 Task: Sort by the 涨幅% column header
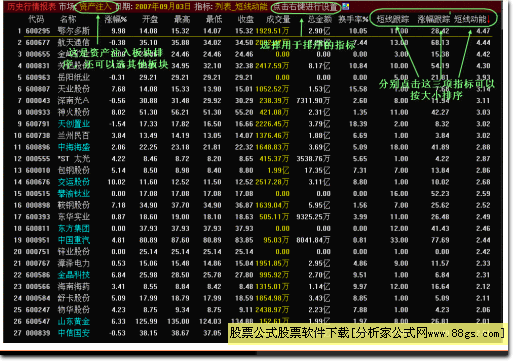click(115, 19)
